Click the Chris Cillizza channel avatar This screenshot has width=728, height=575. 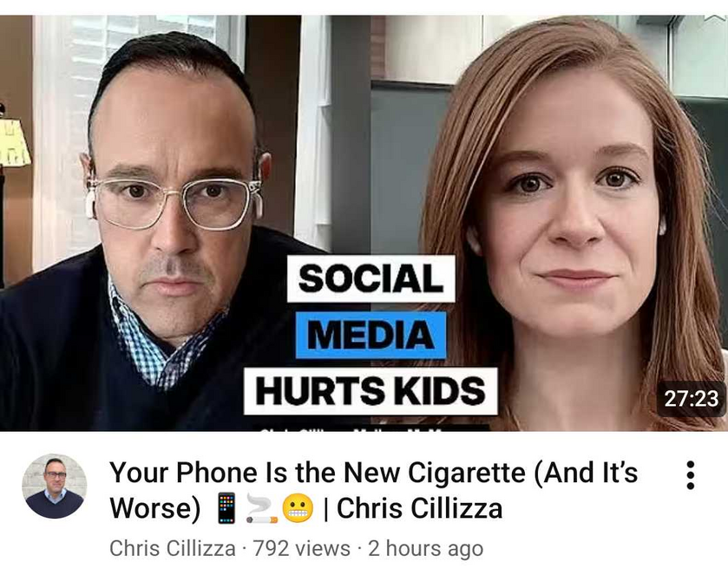click(55, 486)
